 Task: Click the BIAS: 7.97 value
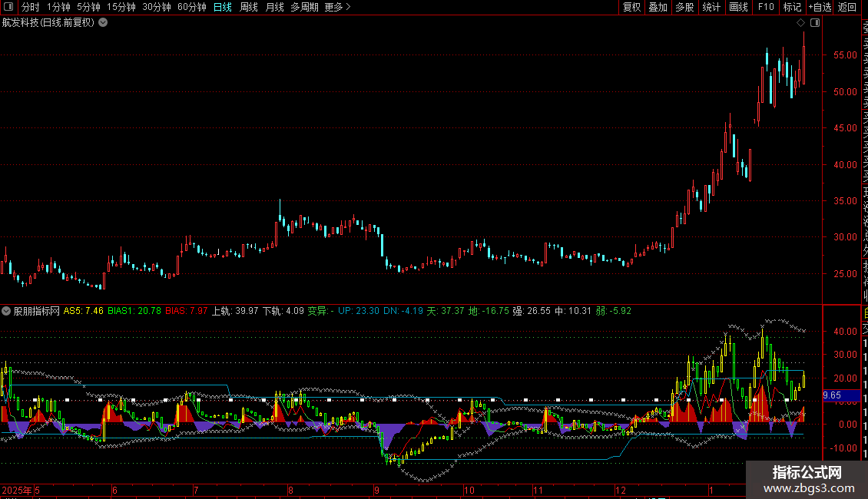point(187,311)
